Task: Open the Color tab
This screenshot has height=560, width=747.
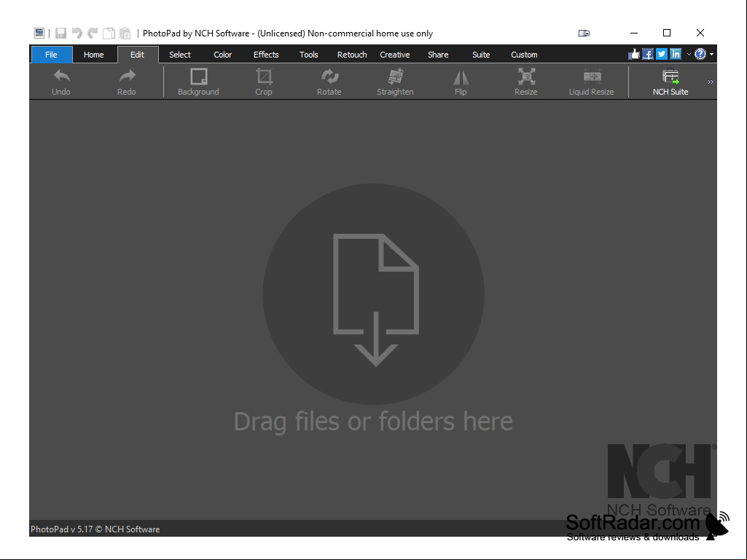Action: tap(222, 55)
